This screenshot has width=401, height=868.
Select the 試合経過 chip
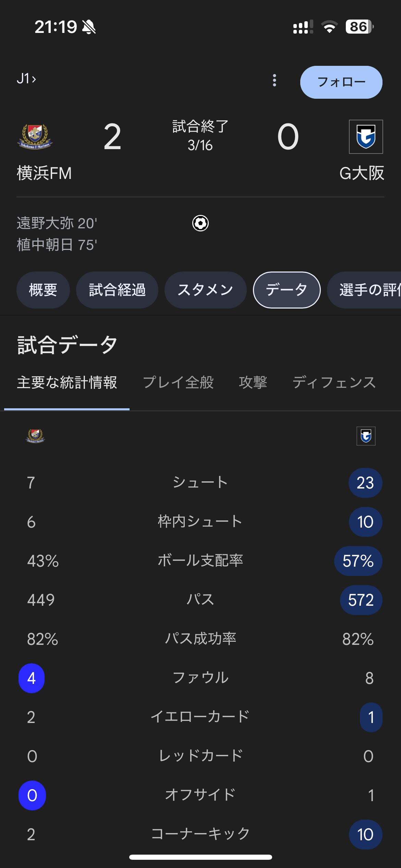(x=117, y=290)
